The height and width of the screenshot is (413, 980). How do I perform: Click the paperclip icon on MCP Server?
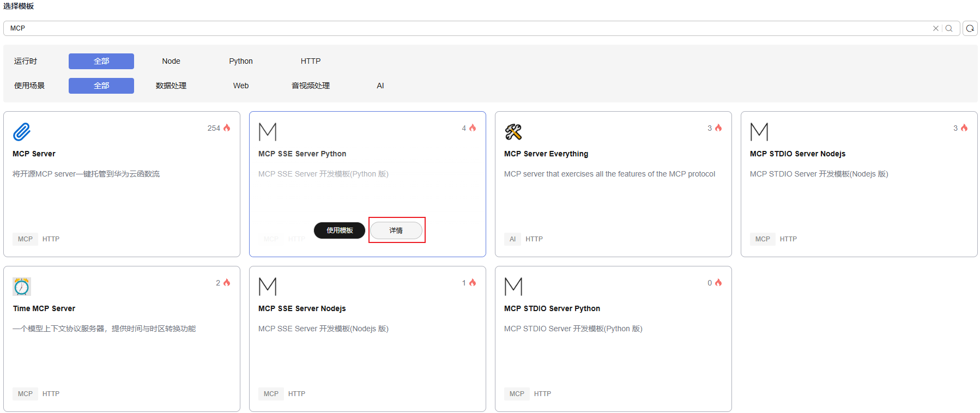(22, 132)
